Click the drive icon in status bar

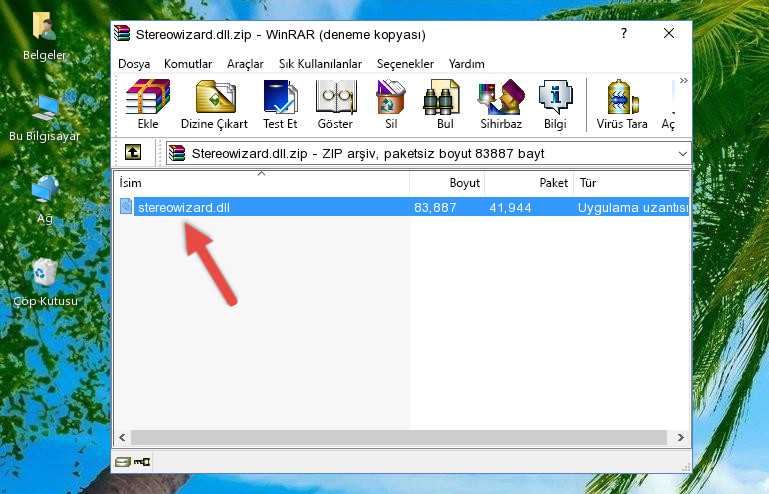(x=123, y=462)
